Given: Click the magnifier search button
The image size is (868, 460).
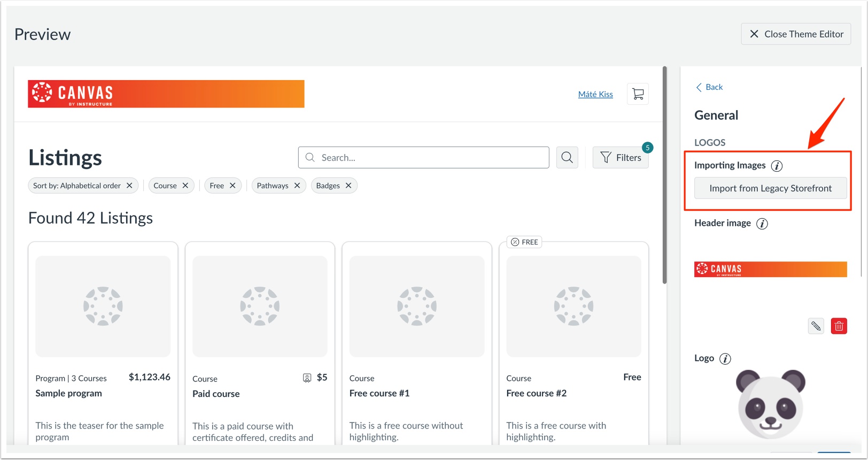Looking at the screenshot, I should [567, 157].
